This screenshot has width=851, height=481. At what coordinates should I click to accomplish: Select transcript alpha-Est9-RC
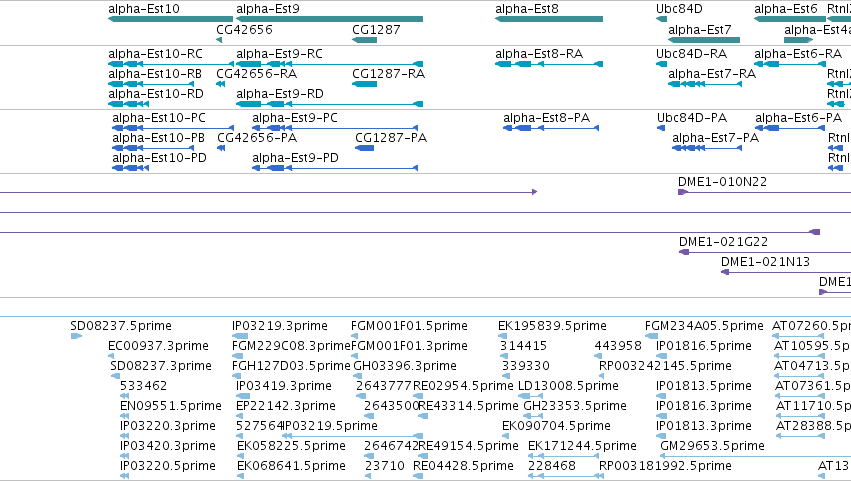click(329, 64)
